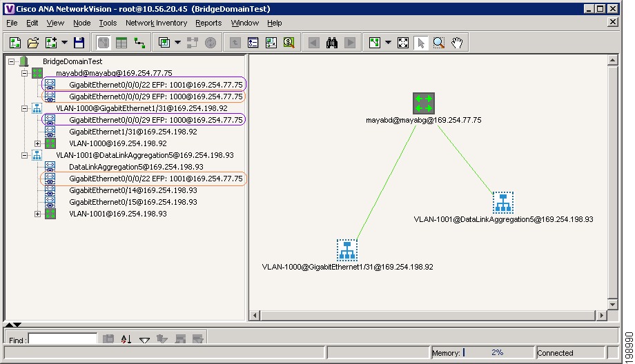Open the Network Inventory menu

point(156,23)
